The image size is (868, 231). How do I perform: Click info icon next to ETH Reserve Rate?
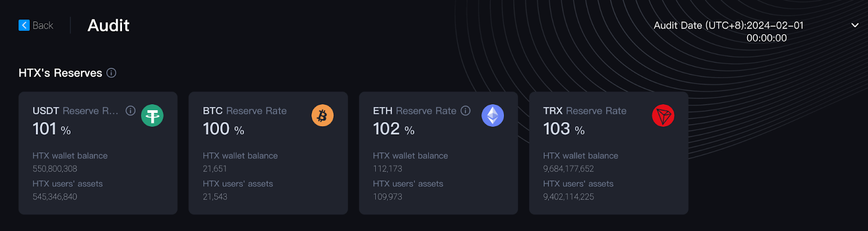465,111
